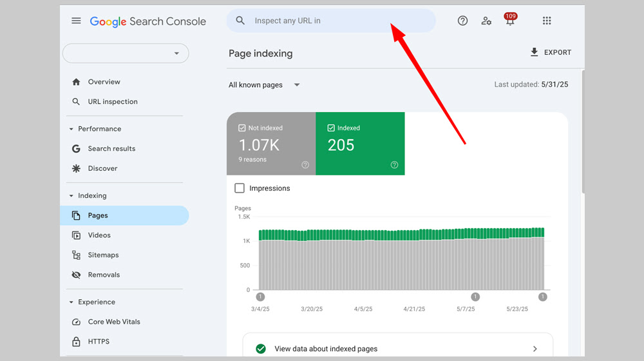Open the Google apps grid
Image resolution: width=644 pixels, height=361 pixels.
point(547,21)
